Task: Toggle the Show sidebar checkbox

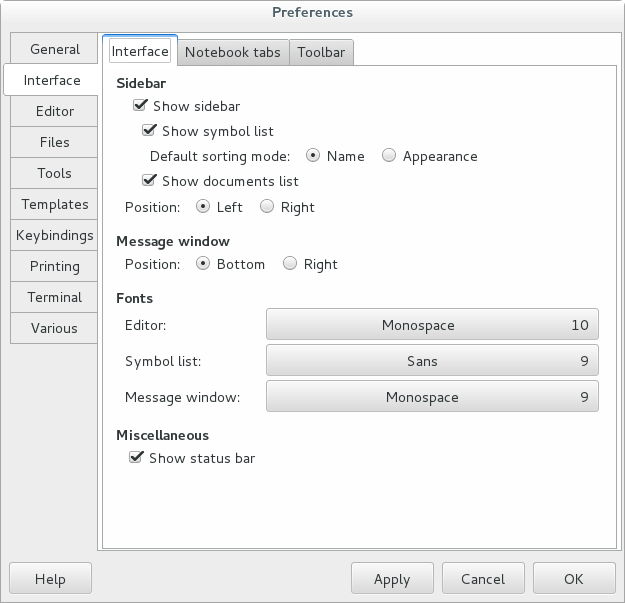Action: click(x=141, y=106)
